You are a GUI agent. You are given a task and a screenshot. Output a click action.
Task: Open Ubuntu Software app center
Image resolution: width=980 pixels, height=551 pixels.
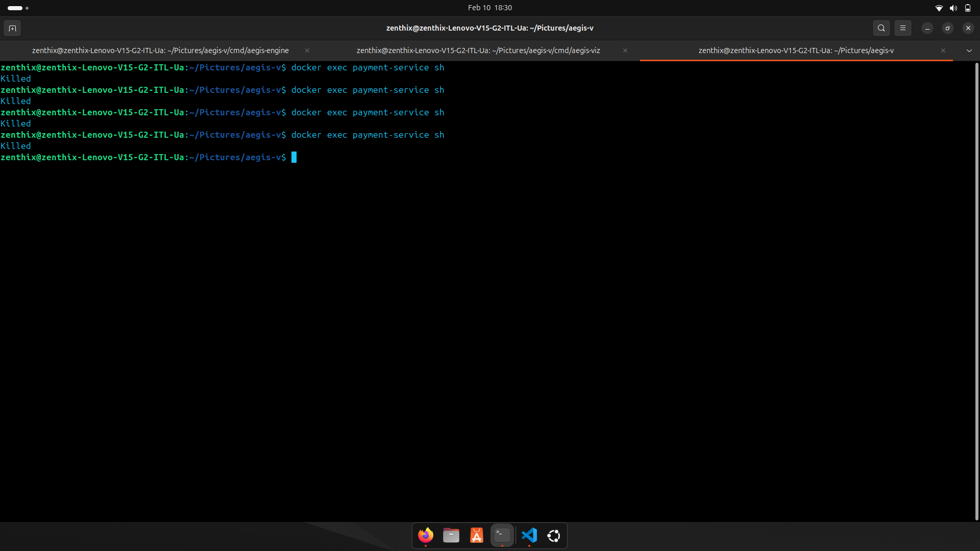[x=476, y=535]
